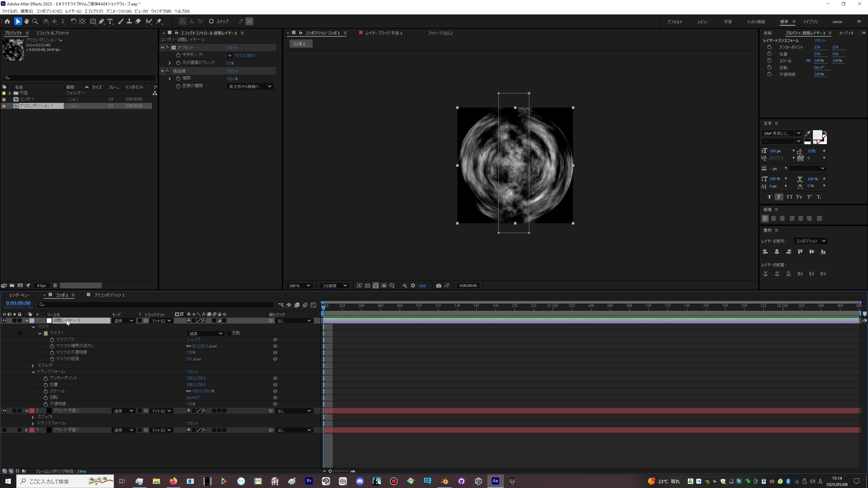
Task: Click the trash icon in Project panel
Action: 55,285
